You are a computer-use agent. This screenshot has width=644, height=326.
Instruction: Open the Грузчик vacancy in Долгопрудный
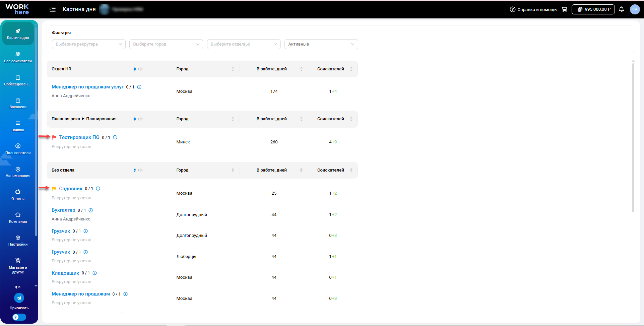(61, 231)
